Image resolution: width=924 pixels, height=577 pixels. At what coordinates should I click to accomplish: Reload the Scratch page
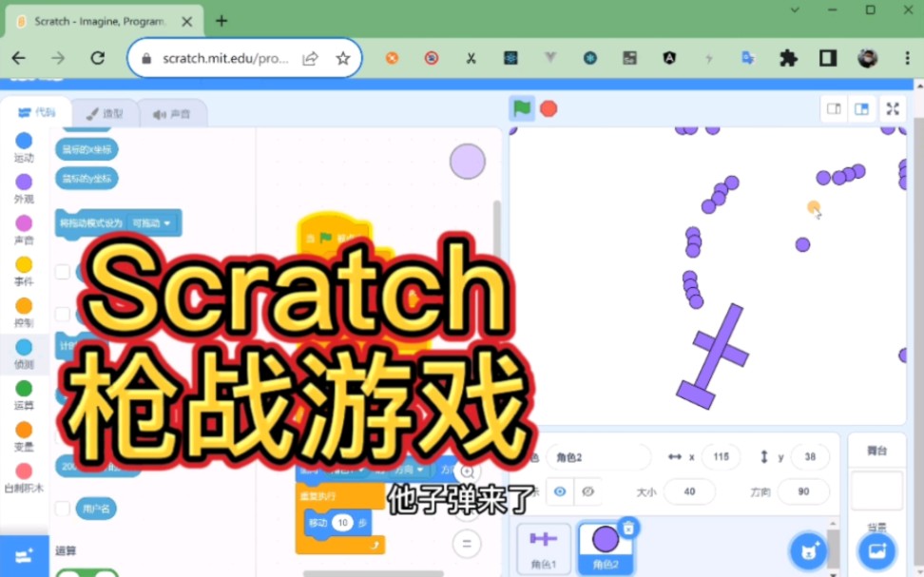tap(97, 58)
